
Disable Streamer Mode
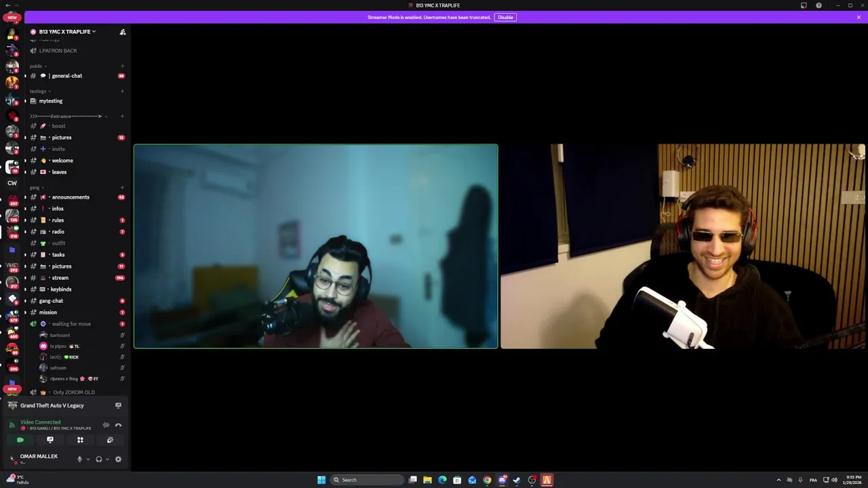(x=505, y=17)
